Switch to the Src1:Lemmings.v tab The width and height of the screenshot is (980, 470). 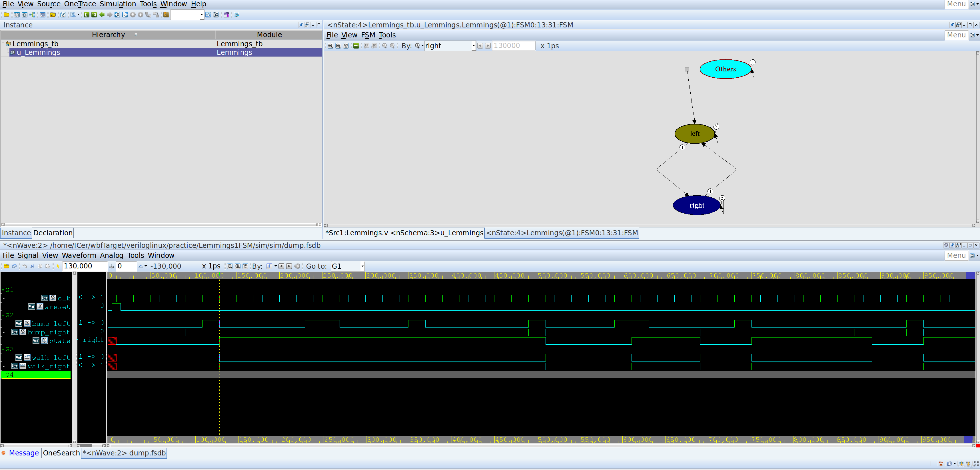click(x=356, y=233)
